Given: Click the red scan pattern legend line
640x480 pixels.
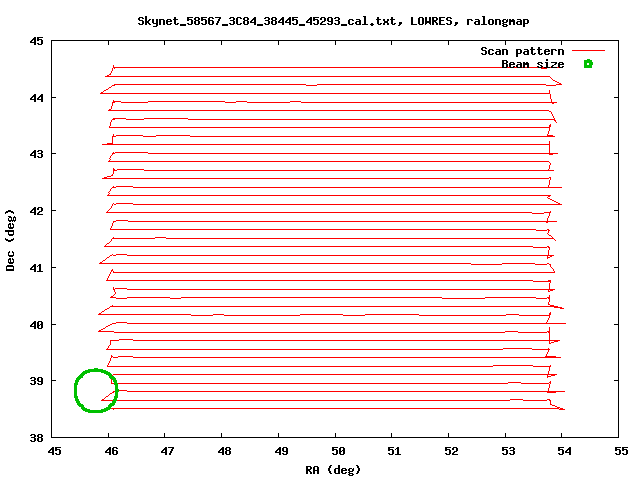Looking at the screenshot, I should coord(588,51).
